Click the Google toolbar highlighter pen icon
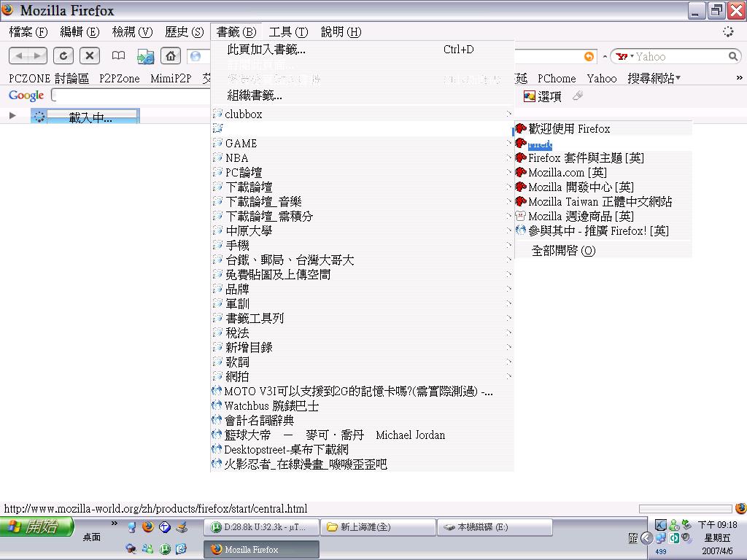Viewport: 747px width, 560px height. (x=577, y=96)
